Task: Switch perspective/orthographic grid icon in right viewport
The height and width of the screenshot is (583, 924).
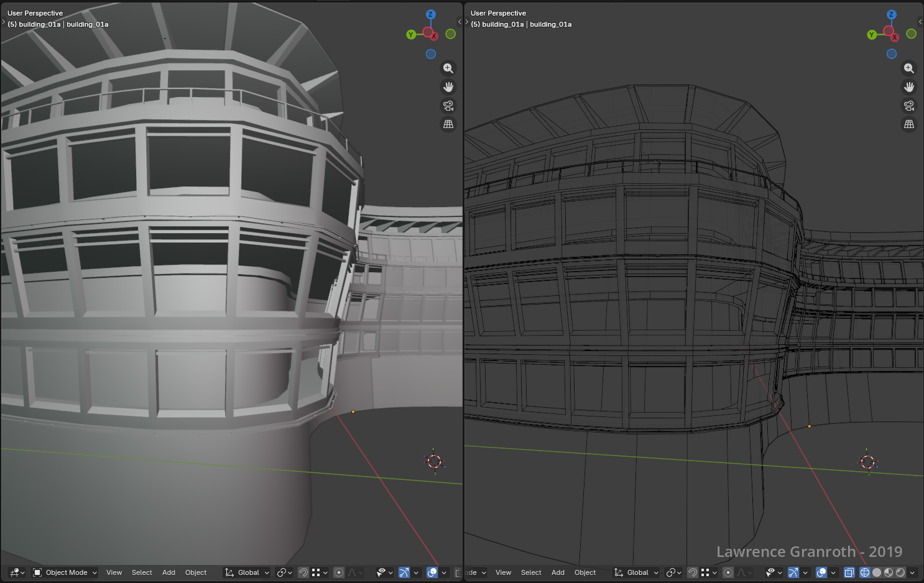Action: (908, 124)
